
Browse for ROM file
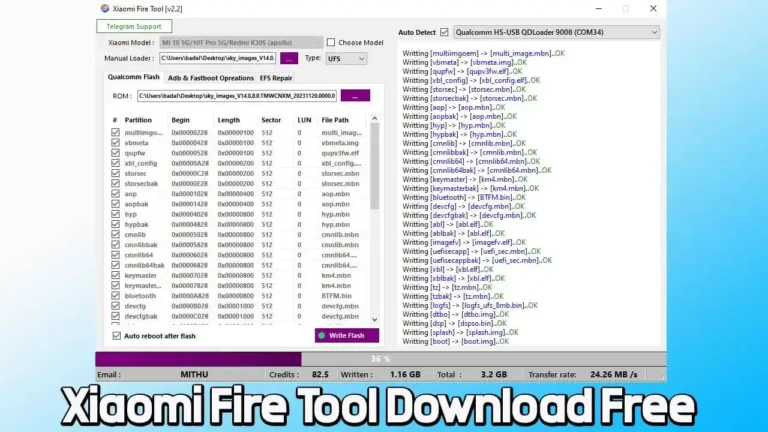pos(355,96)
